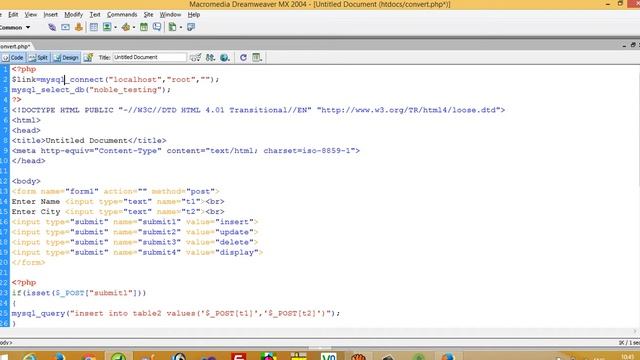Open the Site menu

point(149,15)
